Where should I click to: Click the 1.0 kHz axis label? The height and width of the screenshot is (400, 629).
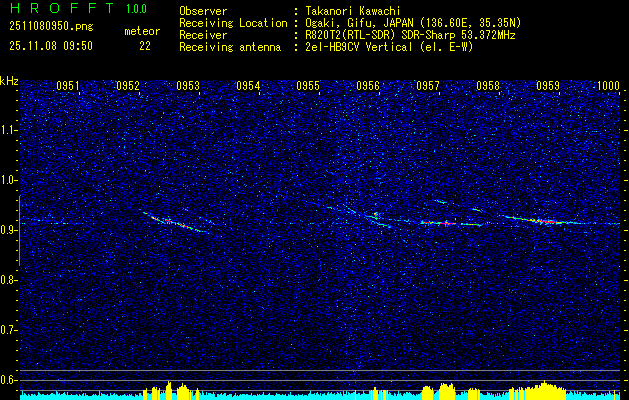pyautogui.click(x=9, y=180)
